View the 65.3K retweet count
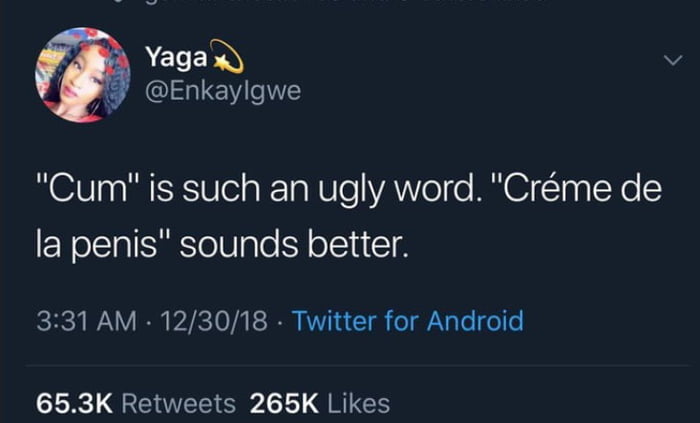 pyautogui.click(x=74, y=403)
